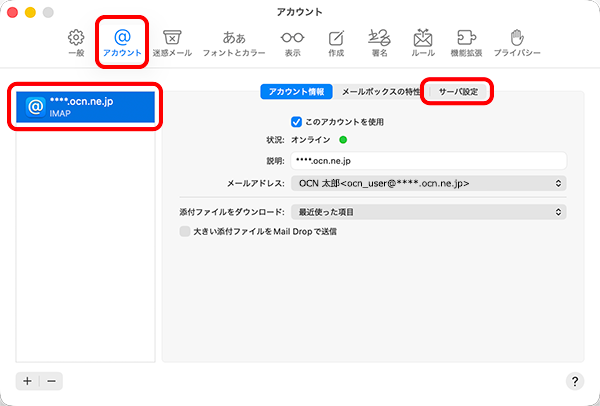The height and width of the screenshot is (406, 600).
Task: Open the 表示 viewing pane
Action: (x=292, y=42)
